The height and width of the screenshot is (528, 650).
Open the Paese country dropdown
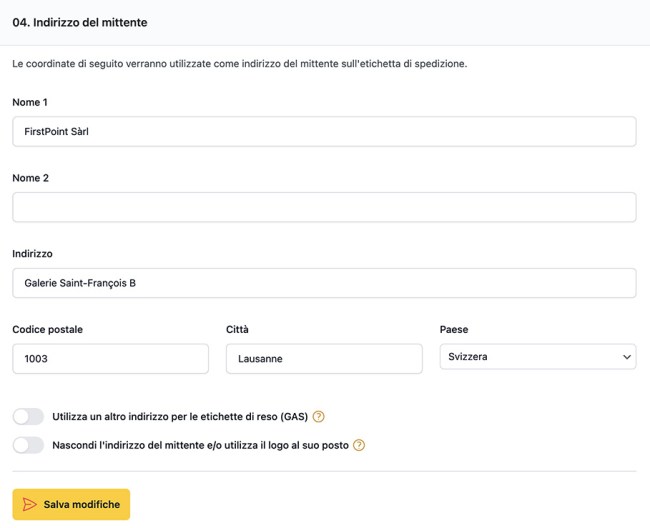[x=537, y=357]
